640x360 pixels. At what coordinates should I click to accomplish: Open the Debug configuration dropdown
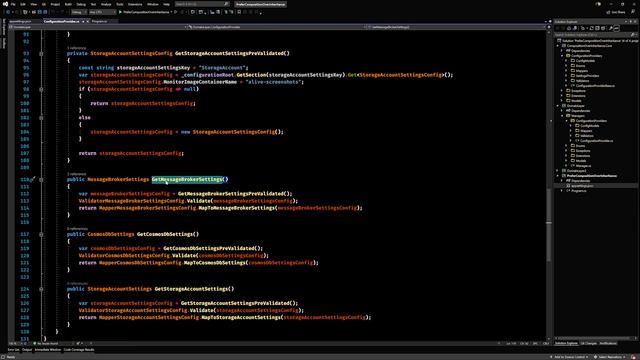(x=79, y=12)
